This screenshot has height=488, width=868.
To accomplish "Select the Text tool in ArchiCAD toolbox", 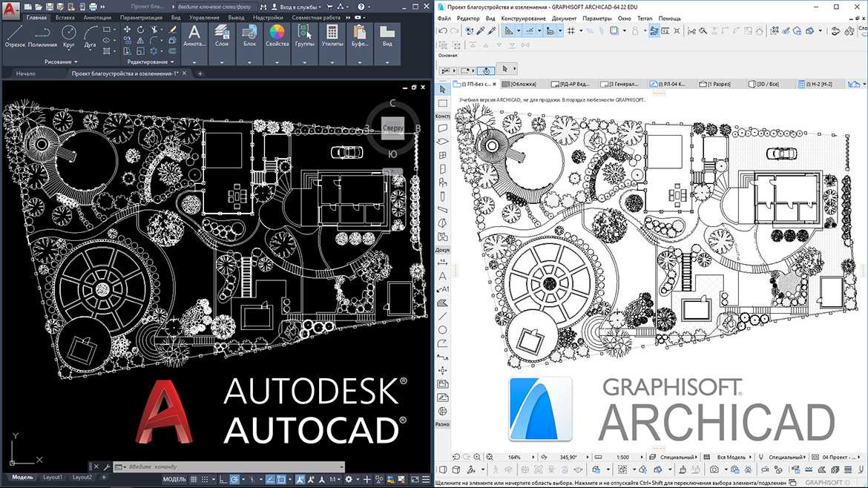I will point(442,276).
